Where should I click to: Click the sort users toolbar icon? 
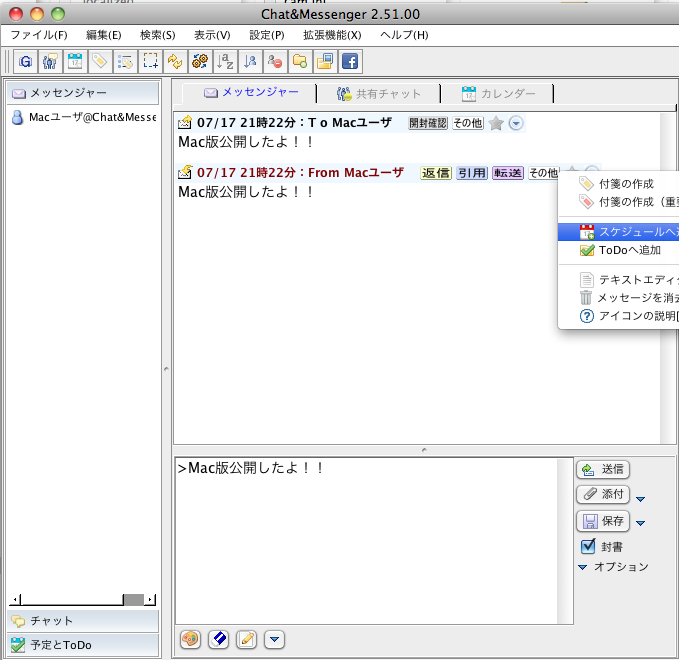250,61
